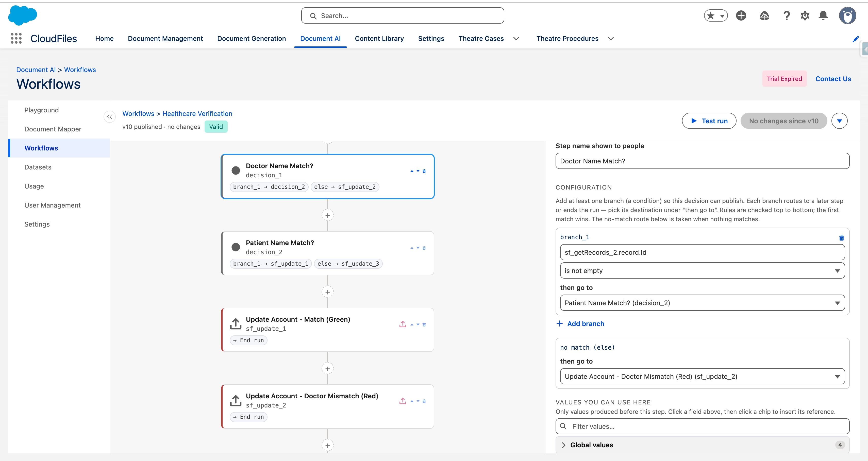This screenshot has height=461, width=868.
Task: Click the Step name shown to people field
Action: [702, 161]
